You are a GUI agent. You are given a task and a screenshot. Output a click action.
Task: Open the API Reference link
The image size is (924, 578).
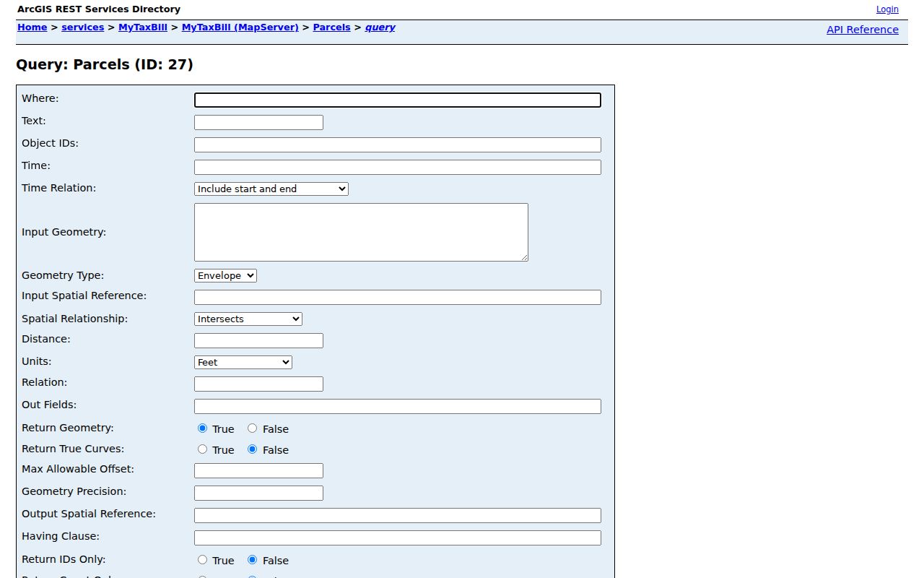point(863,30)
